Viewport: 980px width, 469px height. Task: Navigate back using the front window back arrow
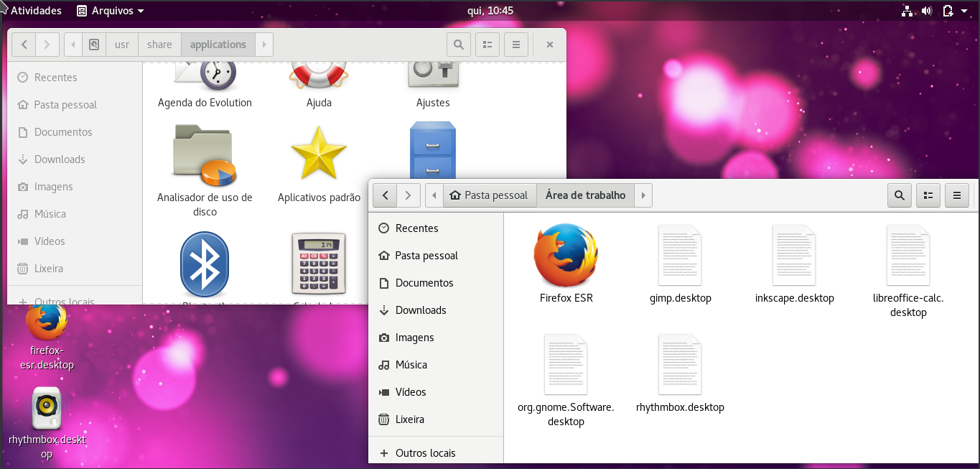point(385,195)
